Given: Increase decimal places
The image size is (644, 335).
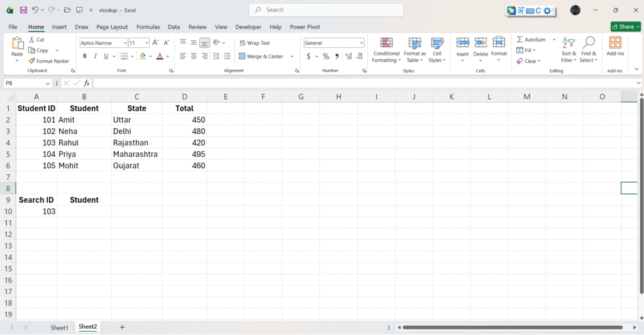Looking at the screenshot, I should click(x=348, y=56).
